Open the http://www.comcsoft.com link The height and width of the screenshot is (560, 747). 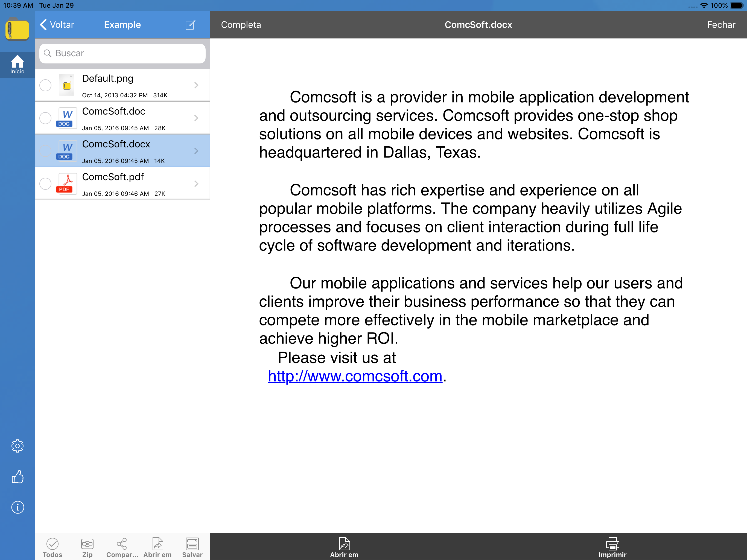(x=355, y=376)
